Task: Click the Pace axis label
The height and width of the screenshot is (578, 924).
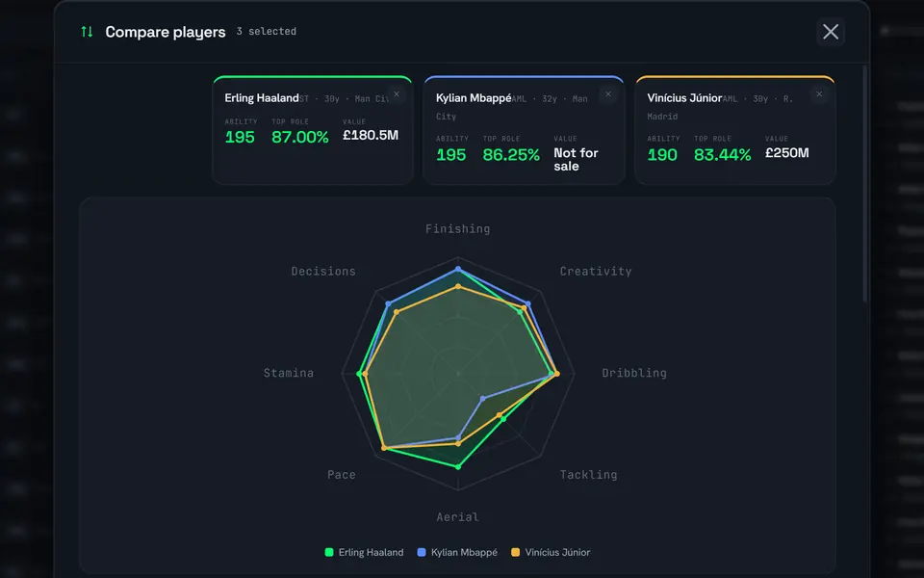Action: point(341,475)
